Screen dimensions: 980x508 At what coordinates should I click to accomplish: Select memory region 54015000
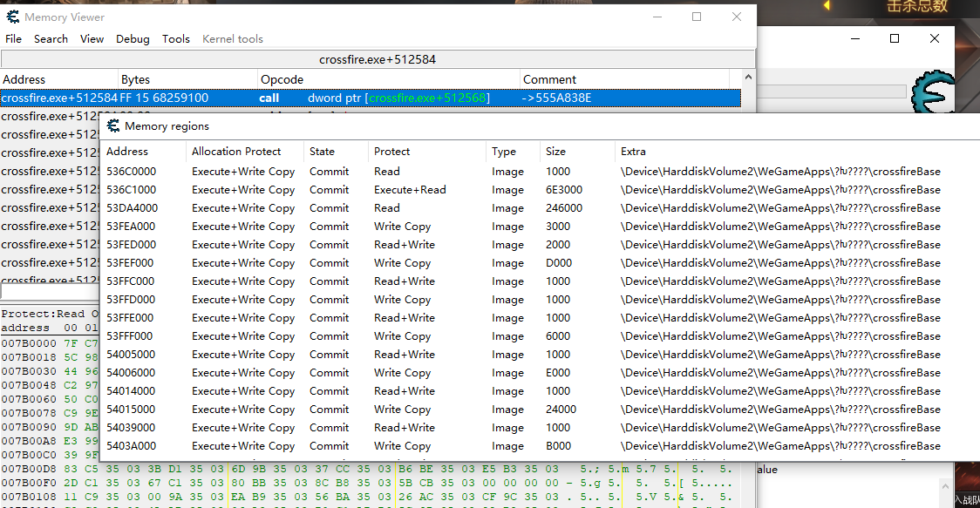pos(131,410)
